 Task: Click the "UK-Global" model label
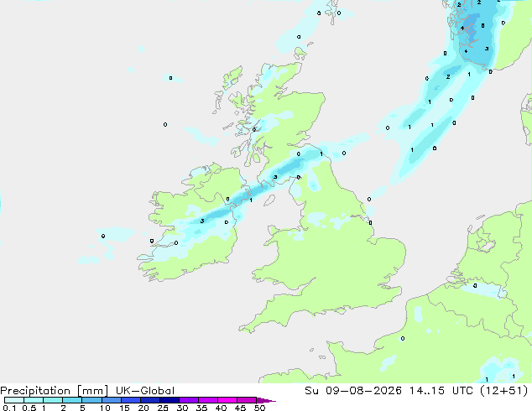point(145,391)
